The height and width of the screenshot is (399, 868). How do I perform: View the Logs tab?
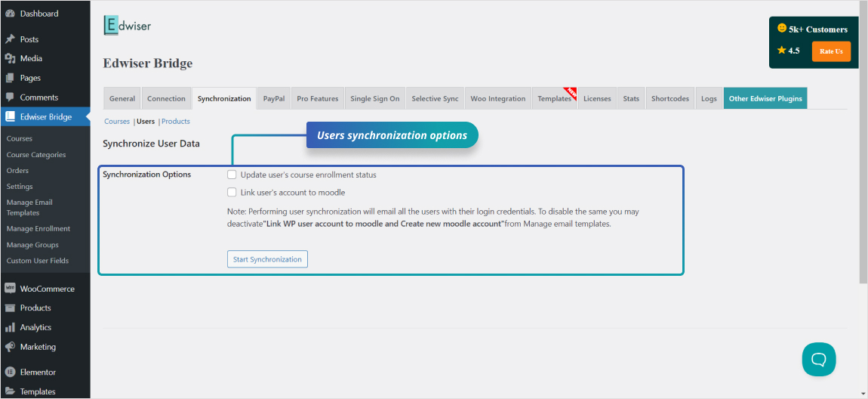pos(709,99)
